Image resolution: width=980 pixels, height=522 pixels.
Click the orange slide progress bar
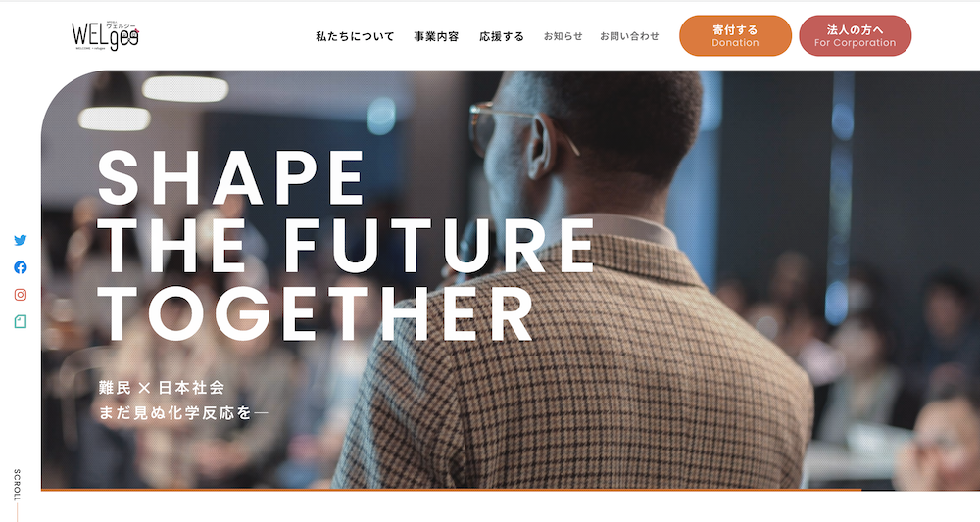pyautogui.click(x=451, y=490)
